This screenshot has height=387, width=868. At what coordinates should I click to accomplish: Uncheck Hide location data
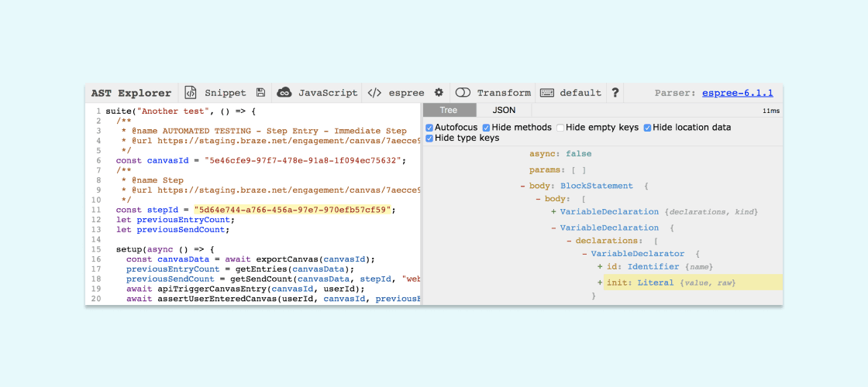(648, 128)
